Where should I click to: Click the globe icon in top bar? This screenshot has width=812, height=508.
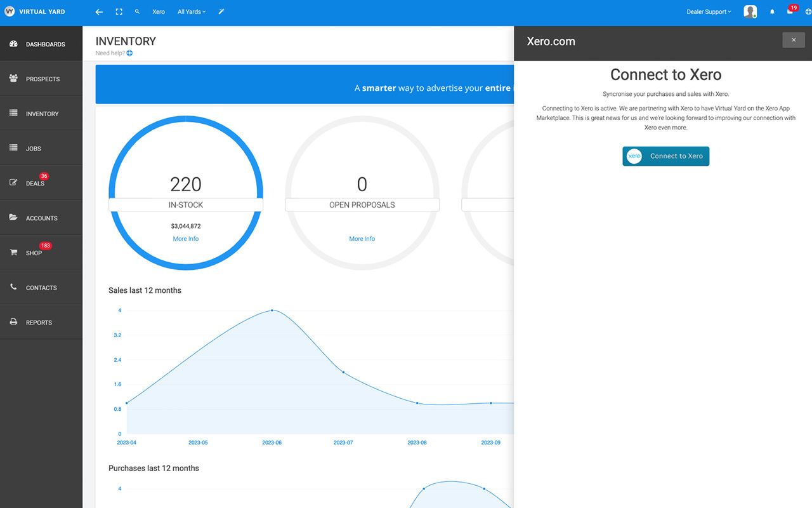(808, 12)
